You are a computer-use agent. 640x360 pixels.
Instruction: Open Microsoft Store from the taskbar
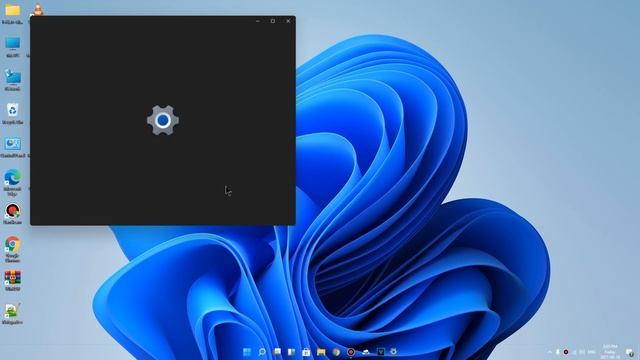coord(306,352)
